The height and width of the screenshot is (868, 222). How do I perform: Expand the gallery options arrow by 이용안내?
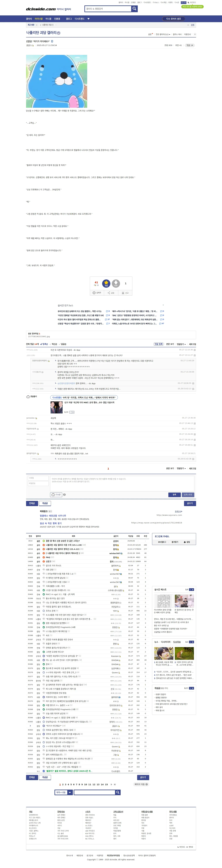pyautogui.click(x=195, y=34)
